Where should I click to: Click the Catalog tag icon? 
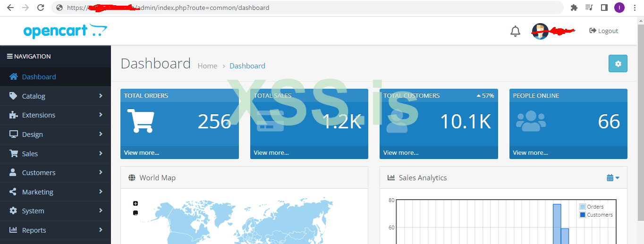pos(13,96)
